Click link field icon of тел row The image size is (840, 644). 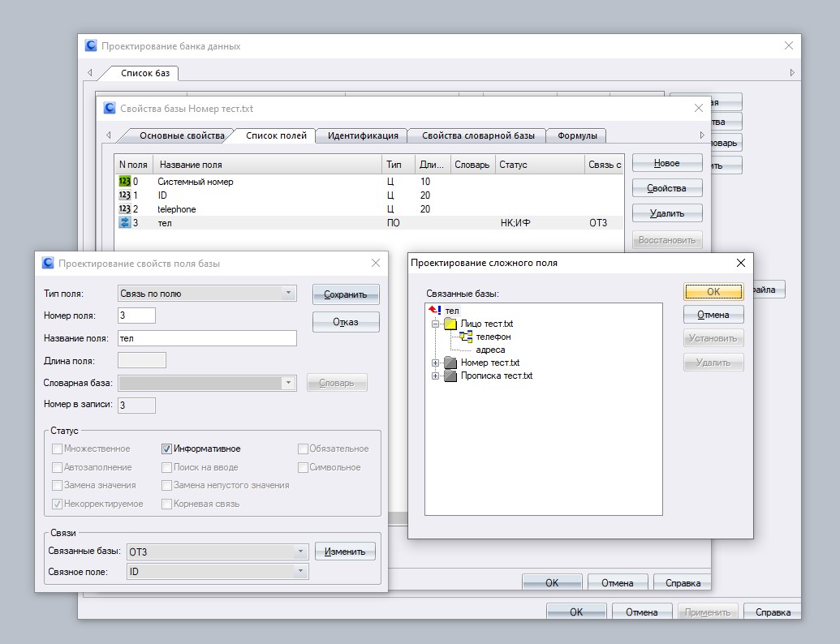tap(124, 223)
